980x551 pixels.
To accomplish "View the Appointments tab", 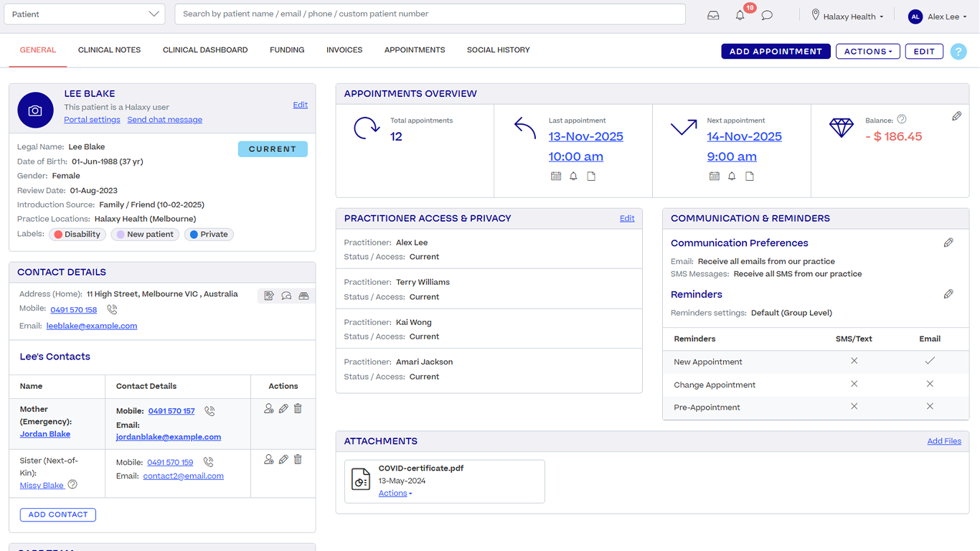I will tap(415, 50).
